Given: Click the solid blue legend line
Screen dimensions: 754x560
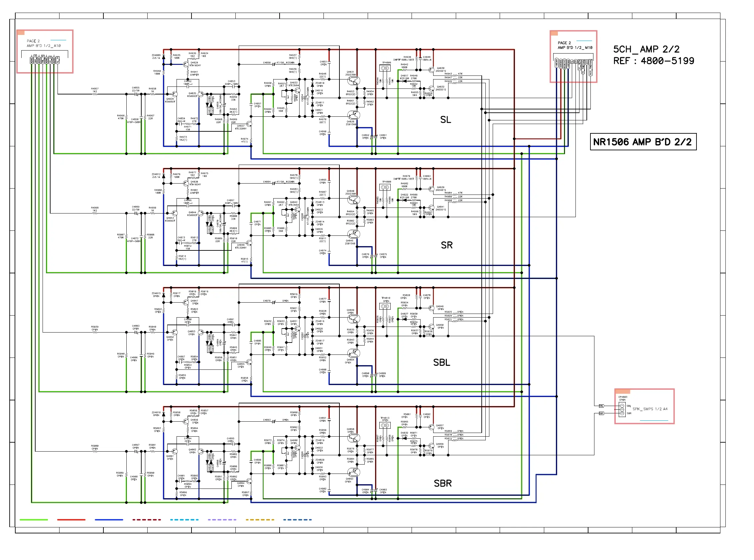Looking at the screenshot, I should point(109,519).
